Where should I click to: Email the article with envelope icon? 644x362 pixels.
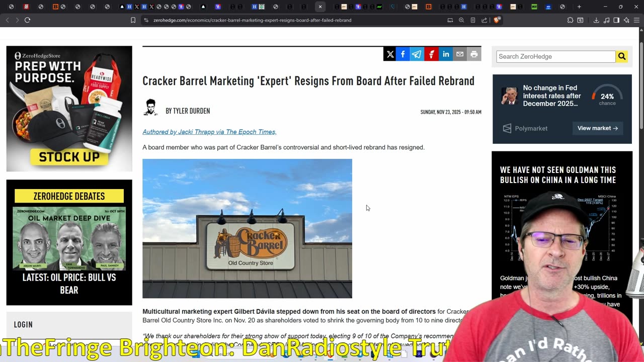[x=460, y=54]
